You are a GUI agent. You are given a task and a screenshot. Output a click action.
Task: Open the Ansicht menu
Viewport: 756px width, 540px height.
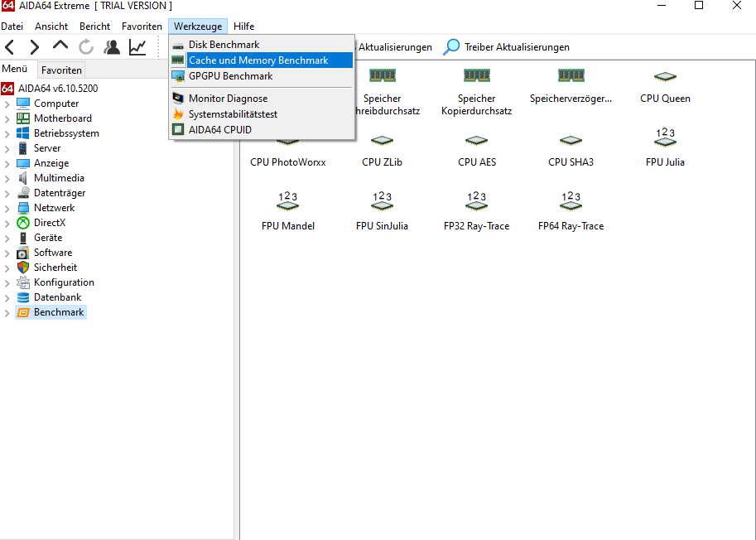tap(51, 26)
